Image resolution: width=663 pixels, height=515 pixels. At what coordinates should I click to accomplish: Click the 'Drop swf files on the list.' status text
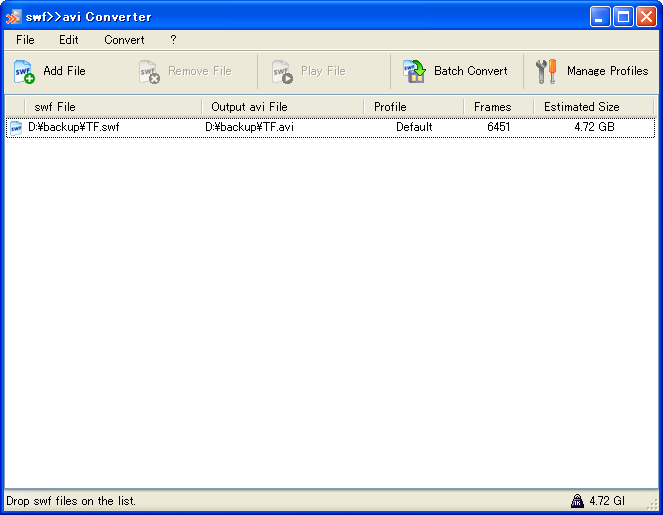(x=71, y=501)
